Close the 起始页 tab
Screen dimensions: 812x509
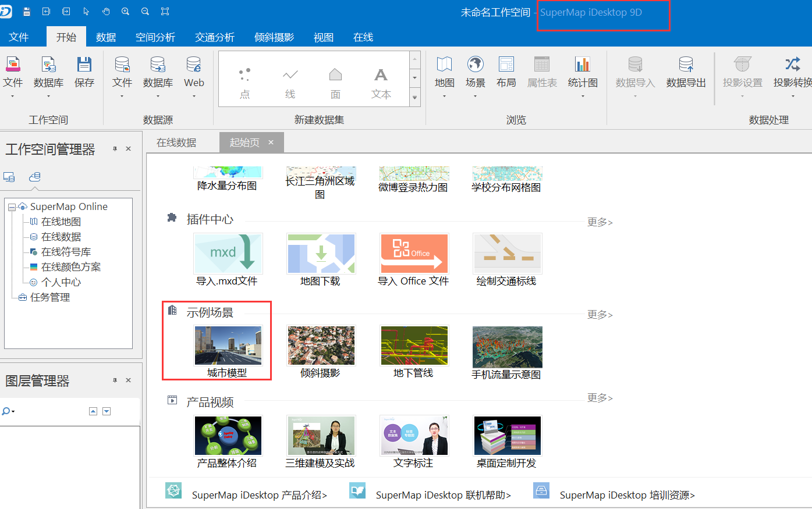coord(271,143)
